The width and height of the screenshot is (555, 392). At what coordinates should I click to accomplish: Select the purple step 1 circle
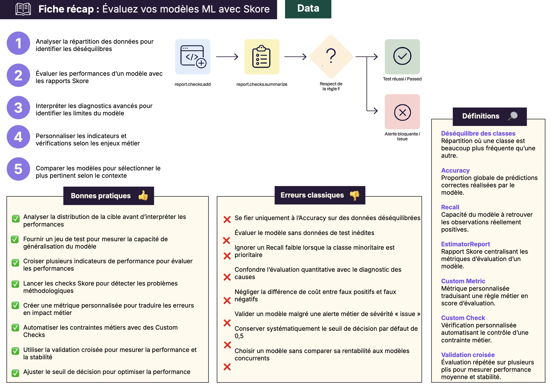18,43
